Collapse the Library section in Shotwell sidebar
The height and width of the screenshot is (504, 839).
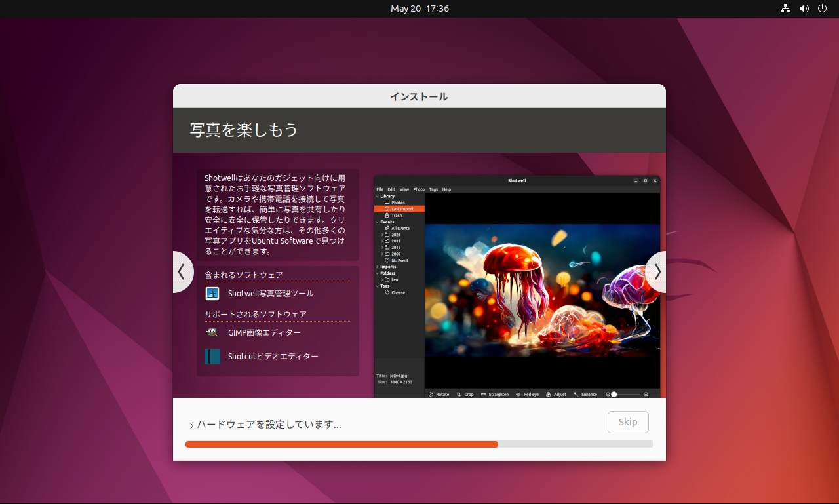pos(377,196)
